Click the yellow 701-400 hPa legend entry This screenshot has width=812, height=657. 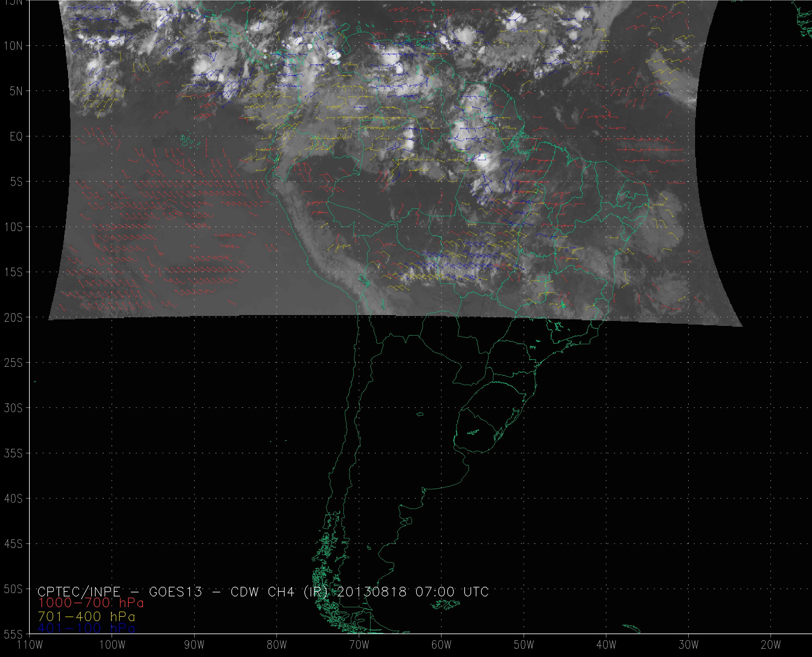[x=86, y=616]
